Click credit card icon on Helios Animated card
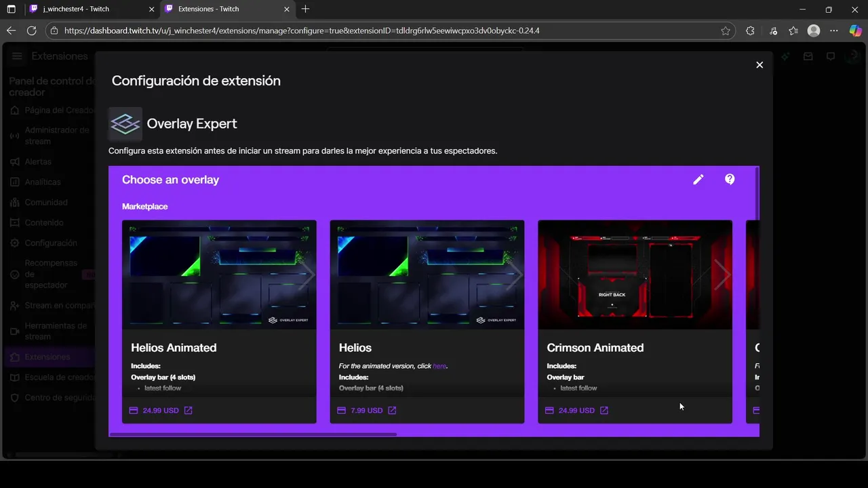The image size is (868, 488). click(x=134, y=411)
